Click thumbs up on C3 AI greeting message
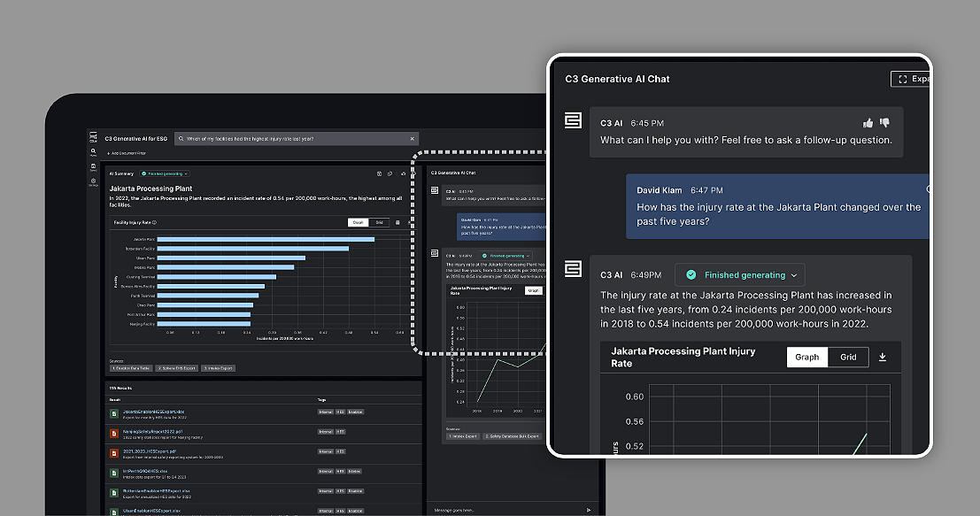 pos(868,123)
